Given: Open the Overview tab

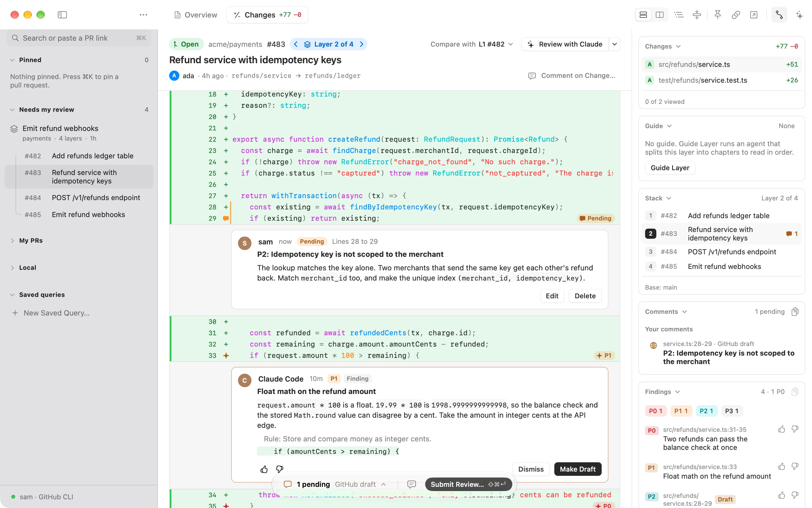Looking at the screenshot, I should (196, 15).
